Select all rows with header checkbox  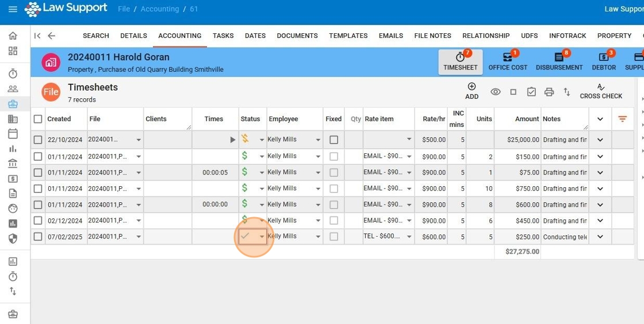38,119
